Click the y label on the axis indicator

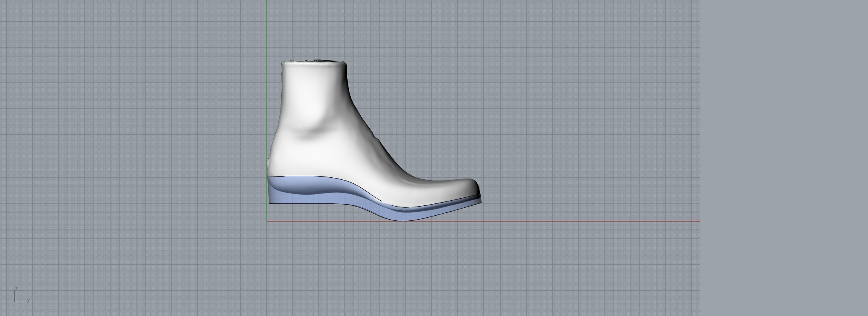(28, 300)
